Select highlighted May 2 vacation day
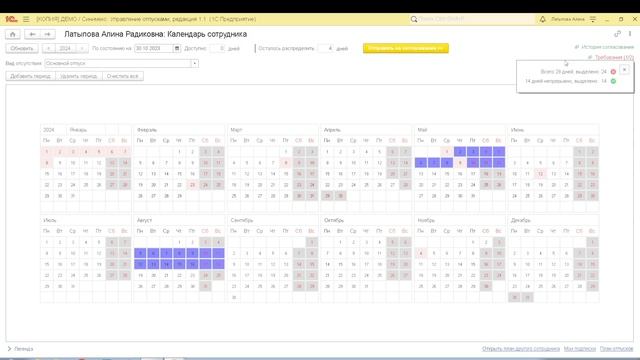The image size is (640, 360). coord(460,152)
